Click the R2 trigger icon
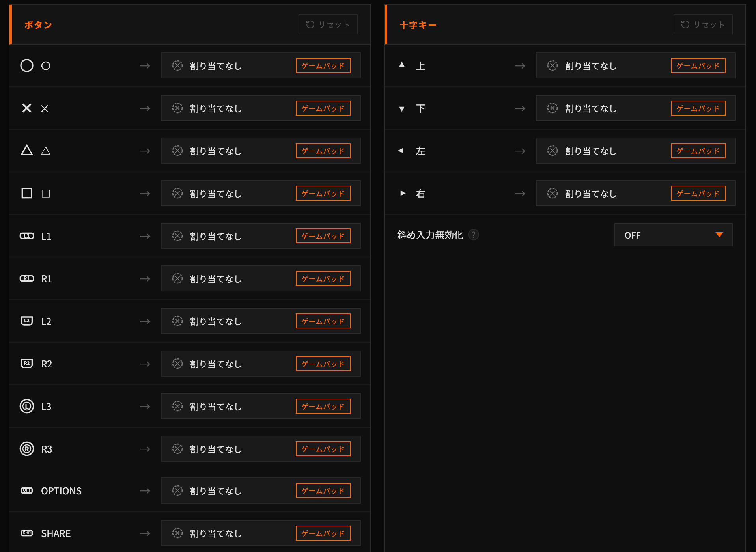Image resolution: width=756 pixels, height=552 pixels. 27,363
